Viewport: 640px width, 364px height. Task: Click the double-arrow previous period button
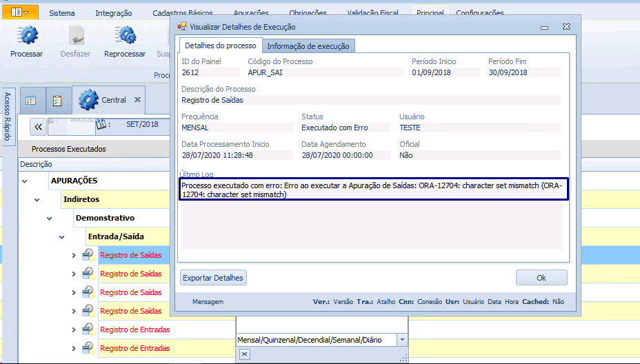39,126
